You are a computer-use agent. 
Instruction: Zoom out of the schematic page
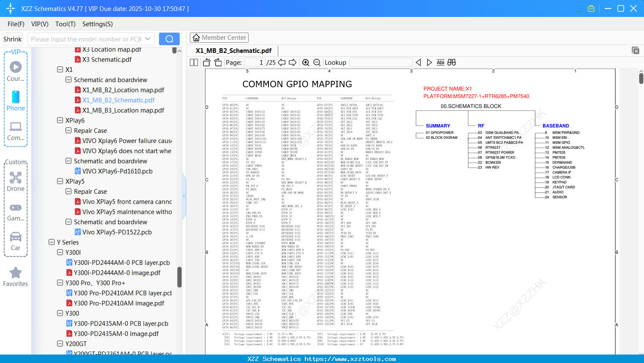(x=316, y=62)
